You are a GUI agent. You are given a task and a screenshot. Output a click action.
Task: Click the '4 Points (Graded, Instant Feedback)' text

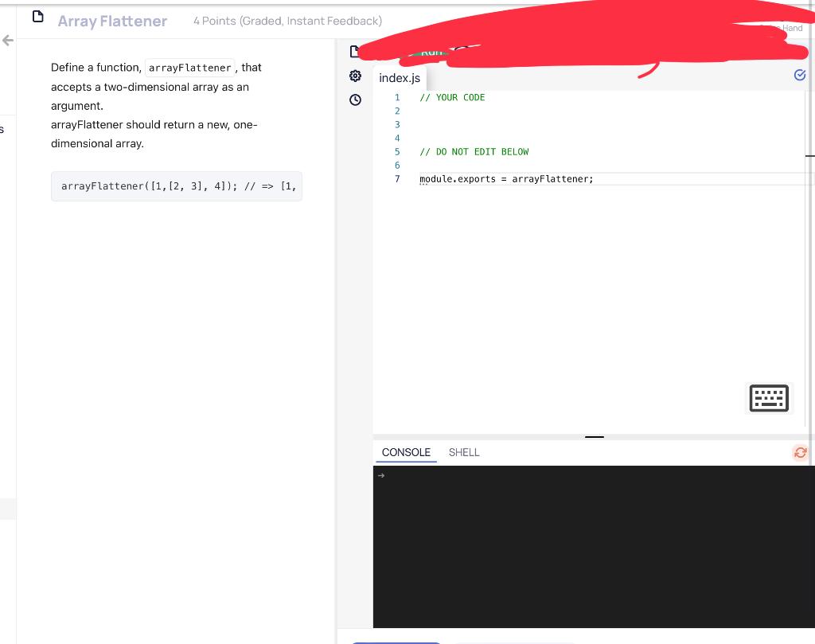click(x=287, y=21)
